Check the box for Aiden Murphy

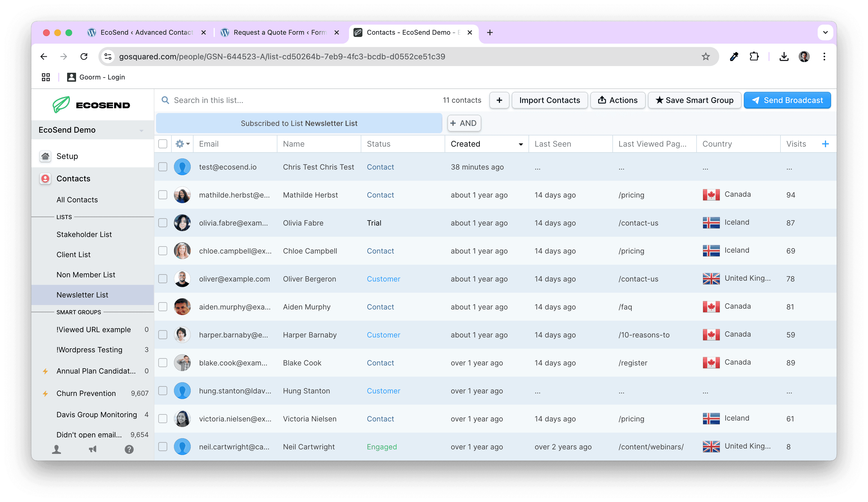tap(162, 306)
